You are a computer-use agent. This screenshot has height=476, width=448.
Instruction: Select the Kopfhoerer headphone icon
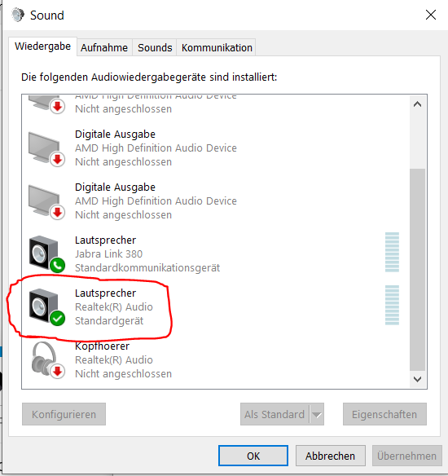point(47,360)
